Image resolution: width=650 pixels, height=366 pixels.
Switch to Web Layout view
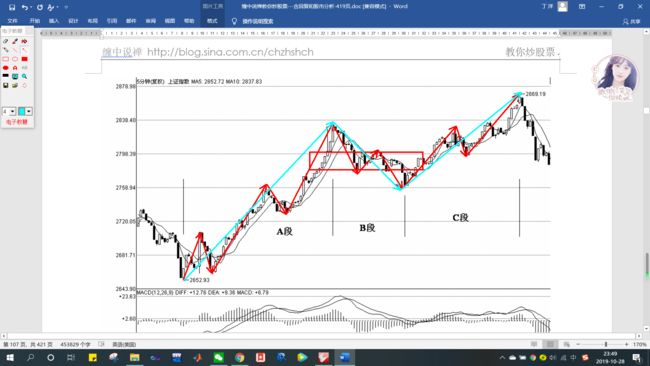click(x=566, y=344)
